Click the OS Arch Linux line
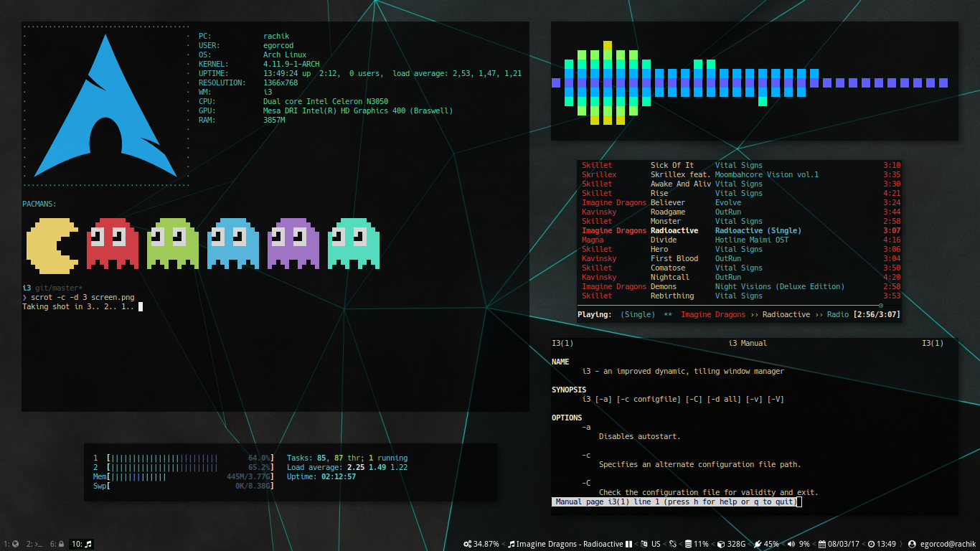This screenshot has width=980, height=551. tap(253, 55)
